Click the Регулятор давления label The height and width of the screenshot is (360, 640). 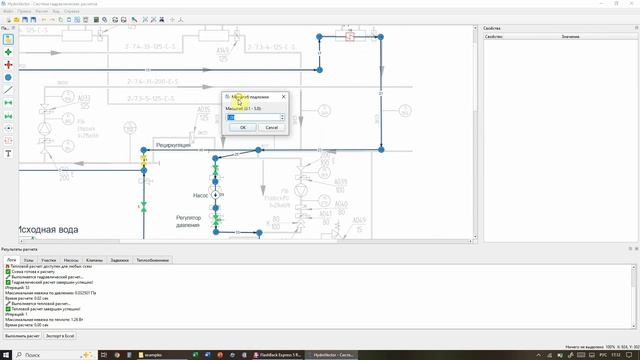coord(189,221)
